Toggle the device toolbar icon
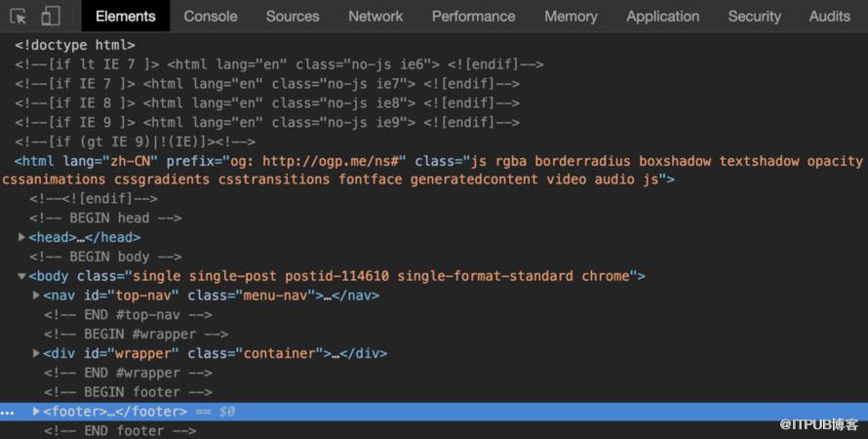This screenshot has height=439, width=868. 51,16
